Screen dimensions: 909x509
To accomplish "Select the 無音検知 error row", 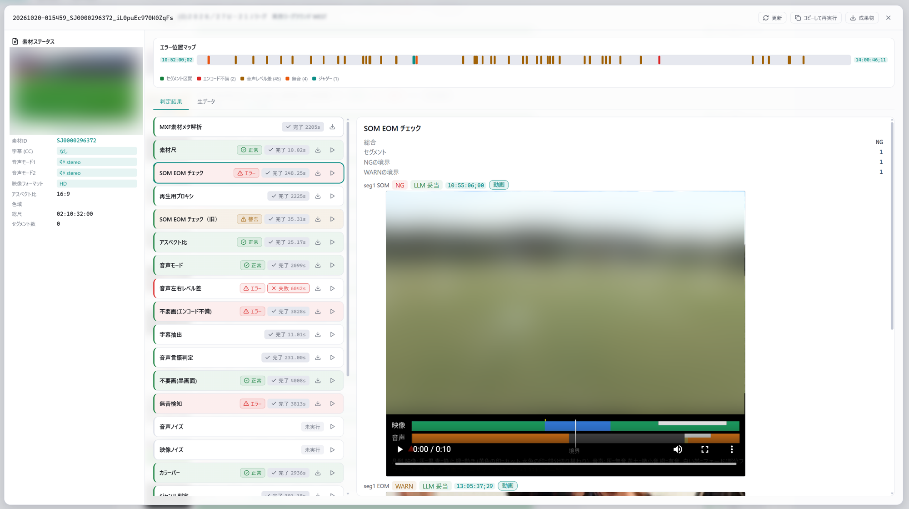I will click(248, 403).
